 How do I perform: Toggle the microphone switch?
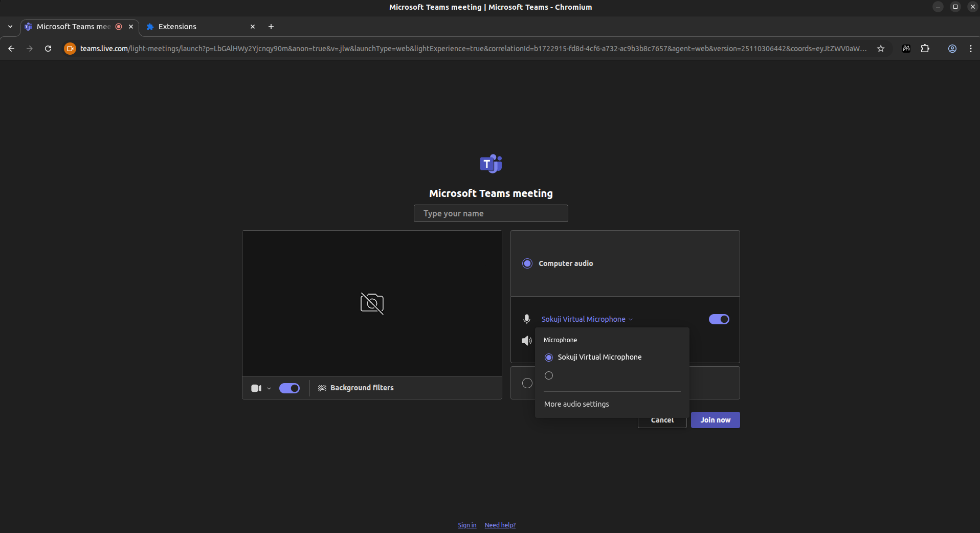click(719, 319)
